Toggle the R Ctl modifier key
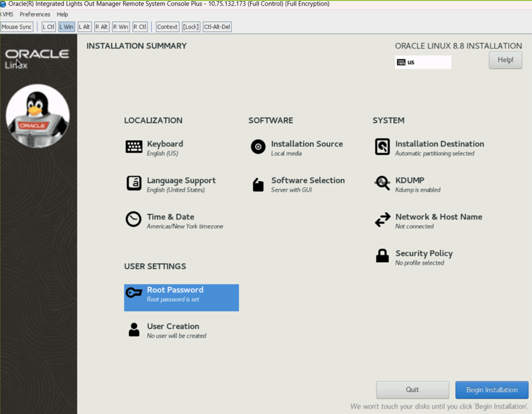The height and width of the screenshot is (414, 532). pos(140,27)
